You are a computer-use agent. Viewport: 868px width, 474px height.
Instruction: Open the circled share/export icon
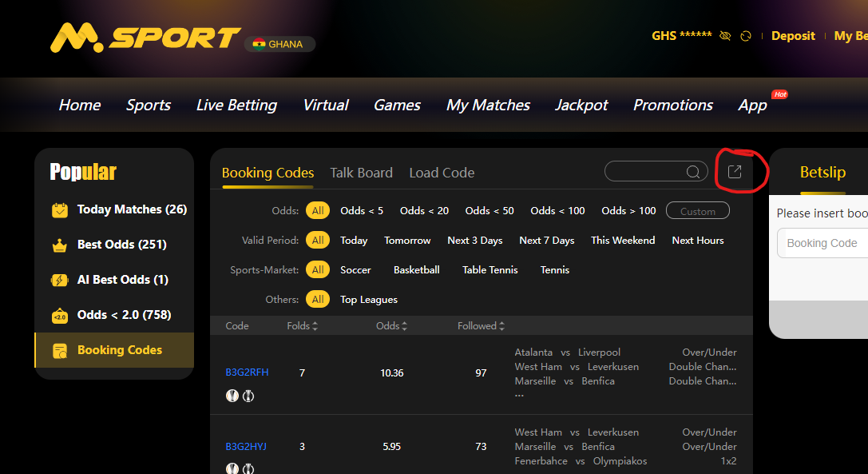click(x=735, y=172)
